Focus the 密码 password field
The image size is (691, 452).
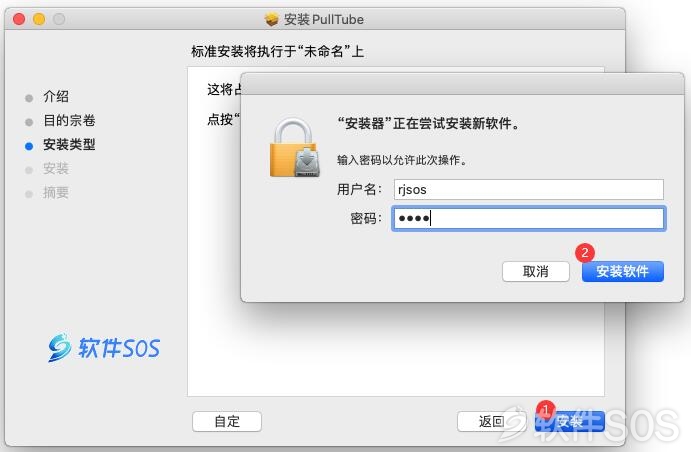[x=528, y=219]
